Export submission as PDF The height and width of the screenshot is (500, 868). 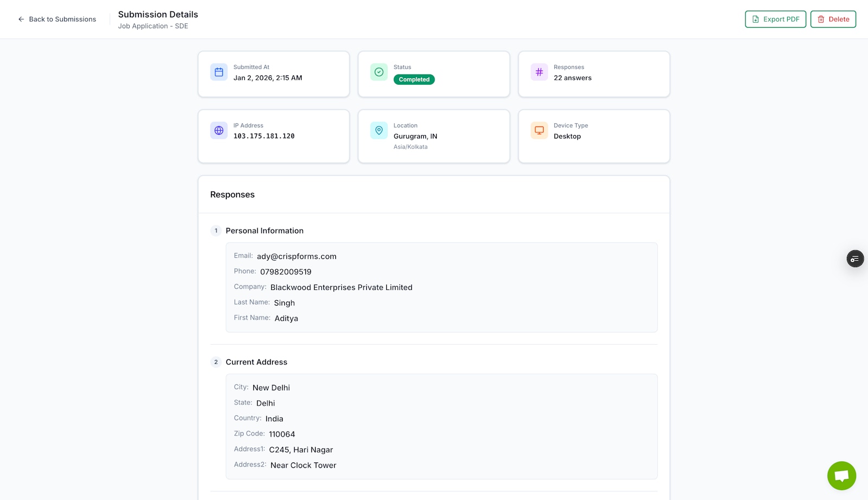[x=775, y=19]
